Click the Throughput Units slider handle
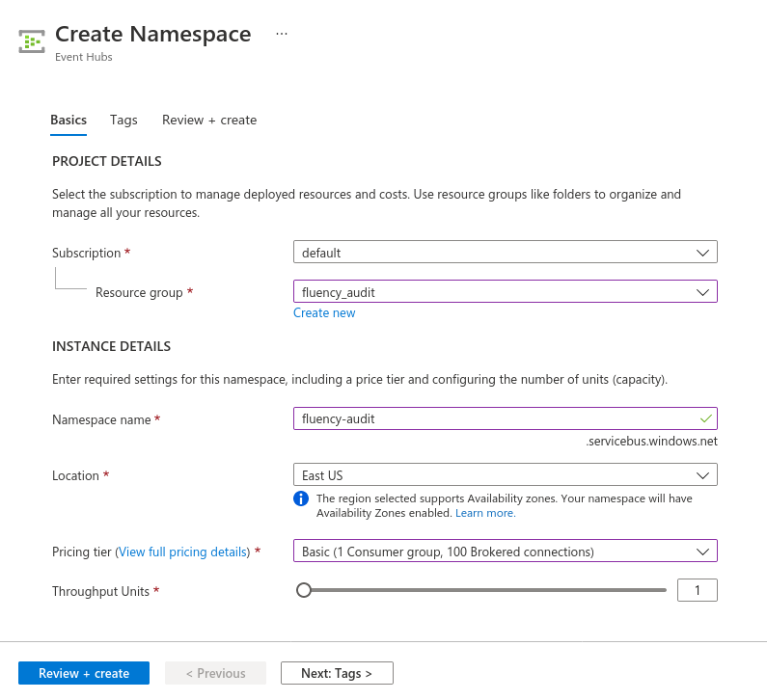This screenshot has height=700, width=767. [304, 590]
